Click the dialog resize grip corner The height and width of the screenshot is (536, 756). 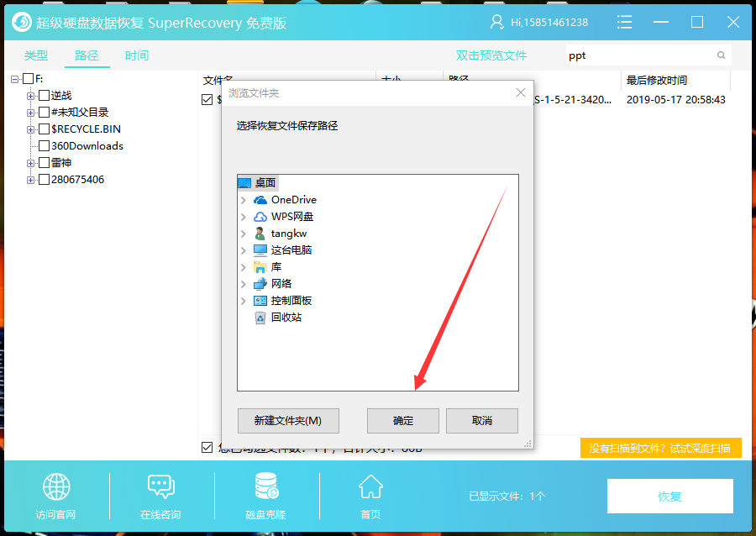click(528, 444)
